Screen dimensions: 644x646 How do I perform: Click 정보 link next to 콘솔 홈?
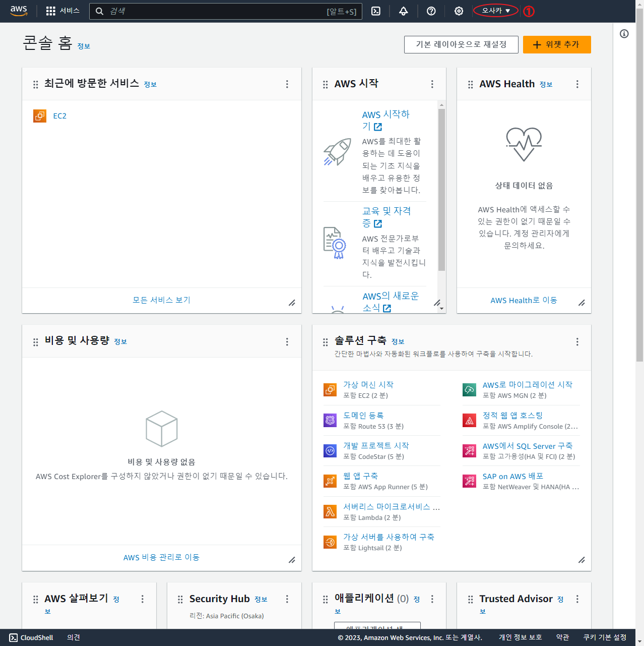[x=84, y=46]
